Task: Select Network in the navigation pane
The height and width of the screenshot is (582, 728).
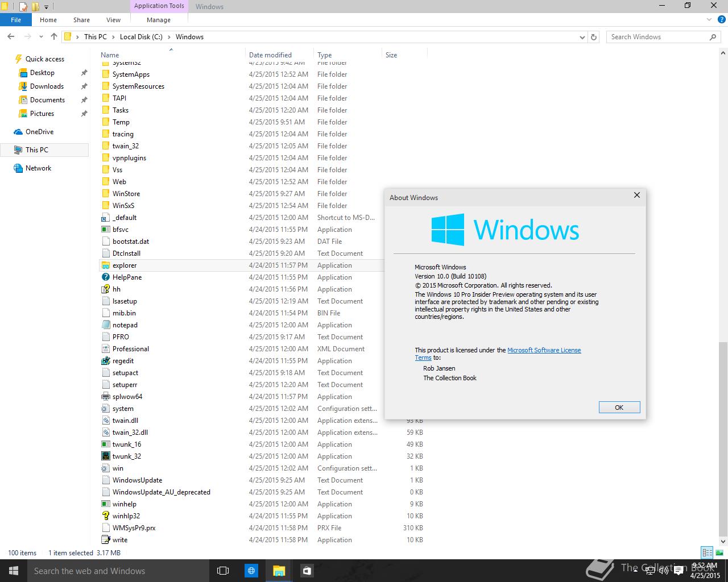Action: point(38,168)
